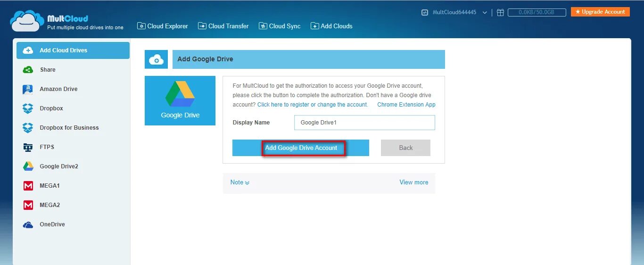This screenshot has width=644, height=265.
Task: Click the gift box icon in header
Action: click(x=501, y=13)
